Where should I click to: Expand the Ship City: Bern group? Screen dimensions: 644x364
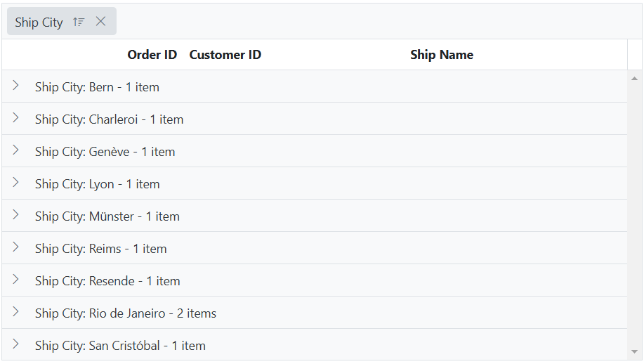(15, 86)
